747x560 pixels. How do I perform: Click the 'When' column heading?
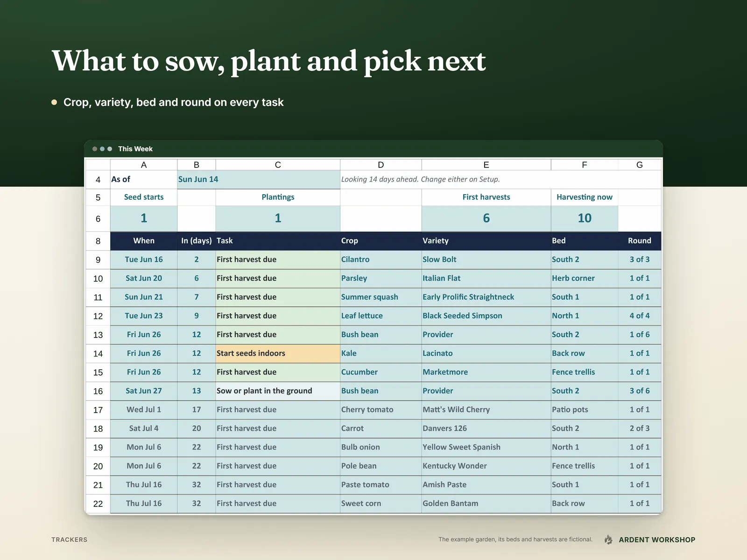click(x=144, y=241)
